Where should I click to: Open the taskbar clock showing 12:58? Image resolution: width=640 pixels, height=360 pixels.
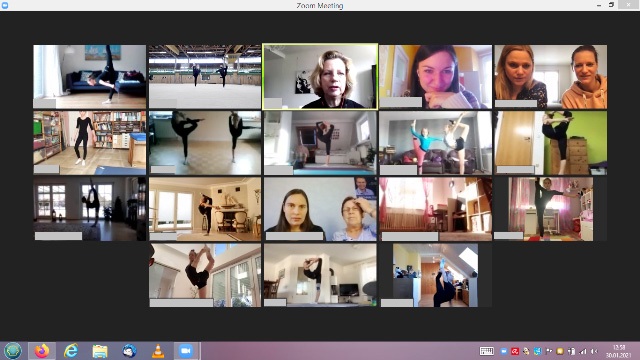619,351
